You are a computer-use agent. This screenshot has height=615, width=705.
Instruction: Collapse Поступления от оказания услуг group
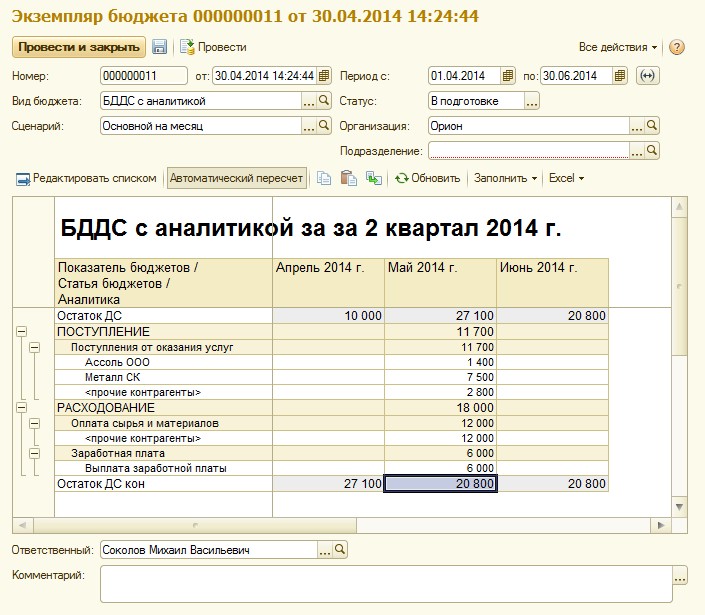(x=35, y=347)
